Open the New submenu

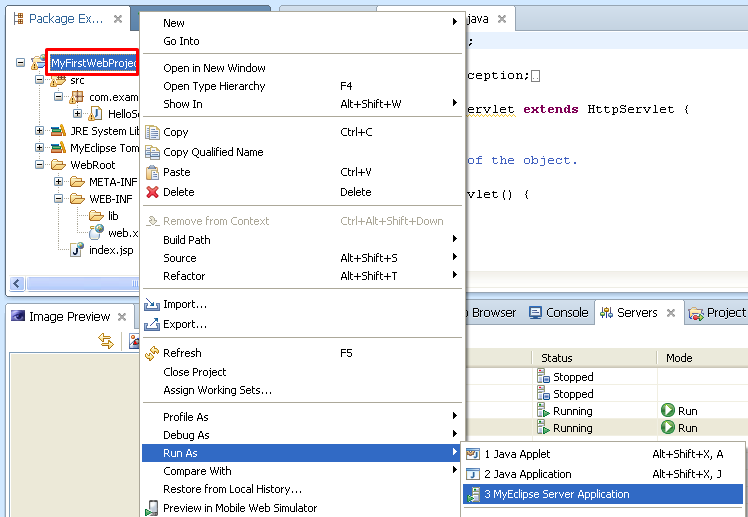coord(302,23)
